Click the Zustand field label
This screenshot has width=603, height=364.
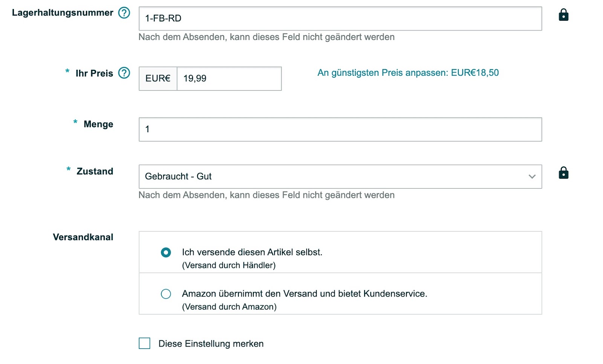(x=95, y=171)
